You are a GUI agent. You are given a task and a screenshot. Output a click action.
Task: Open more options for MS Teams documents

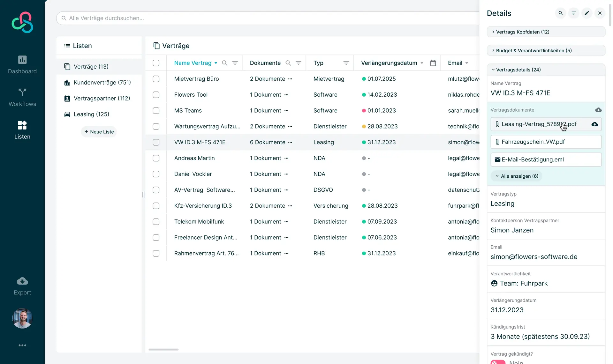tap(286, 111)
